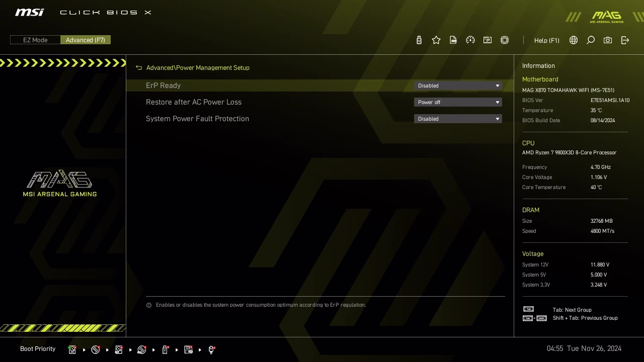Click the exit BIOS icon
This screenshot has height=362, width=644.
(x=625, y=40)
